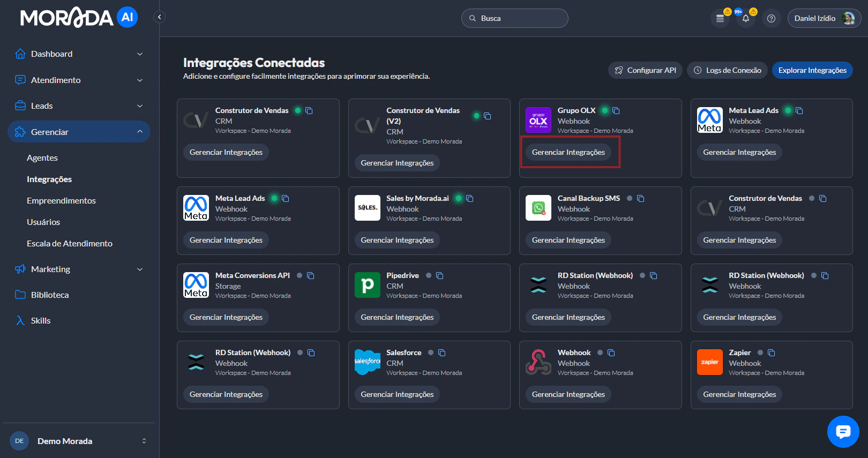868x458 pixels.
Task: Click the Daniel Izídio profile picture
Action: coord(848,18)
